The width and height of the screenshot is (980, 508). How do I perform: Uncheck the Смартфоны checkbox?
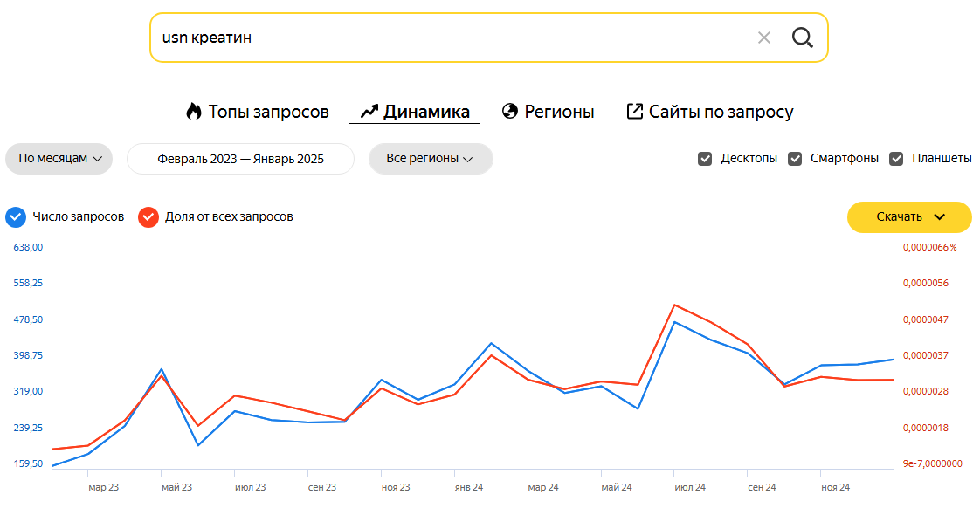point(795,159)
